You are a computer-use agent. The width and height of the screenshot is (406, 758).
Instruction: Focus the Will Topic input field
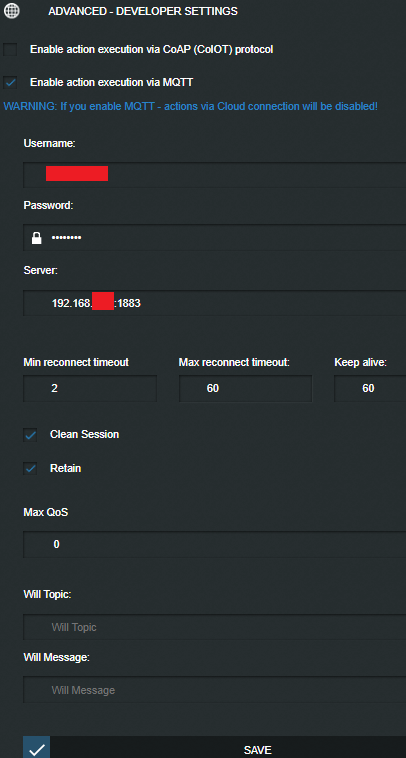coord(215,627)
